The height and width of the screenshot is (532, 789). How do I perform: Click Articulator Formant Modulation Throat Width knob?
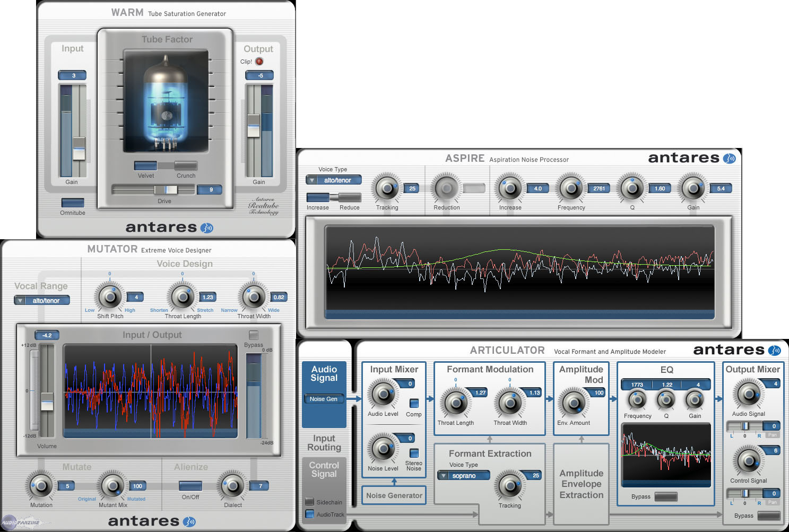[x=510, y=403]
